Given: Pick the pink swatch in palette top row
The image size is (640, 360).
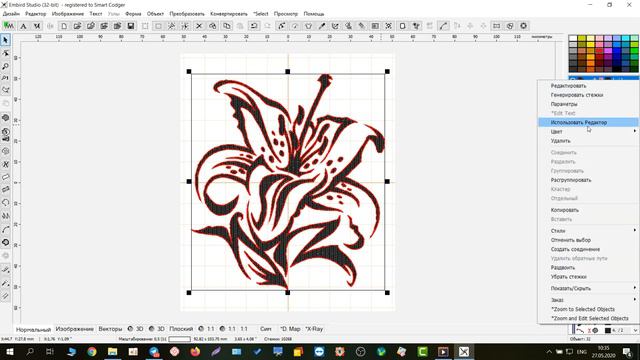Looking at the screenshot, I should (x=599, y=38).
